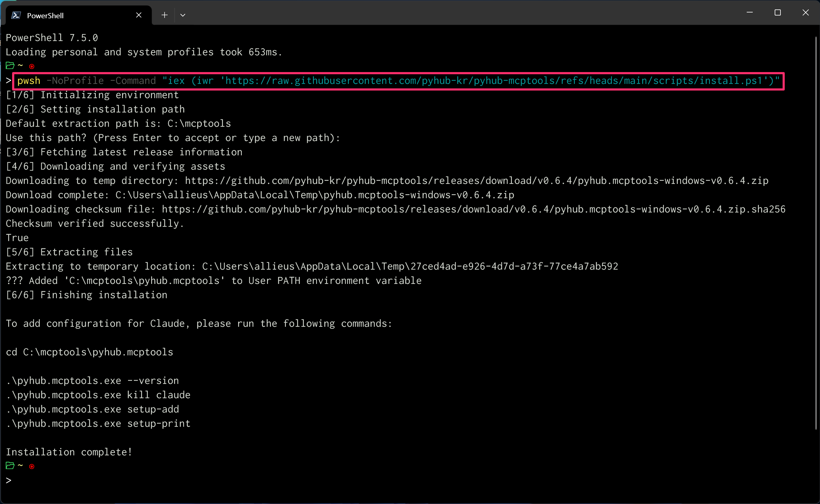The height and width of the screenshot is (504, 820).
Task: Click the "Installation complete!" message line
Action: (x=69, y=452)
